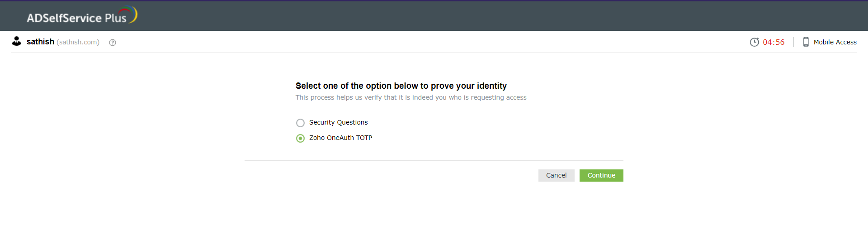The height and width of the screenshot is (231, 868).
Task: Click the red 04:56 countdown timer
Action: 774,42
